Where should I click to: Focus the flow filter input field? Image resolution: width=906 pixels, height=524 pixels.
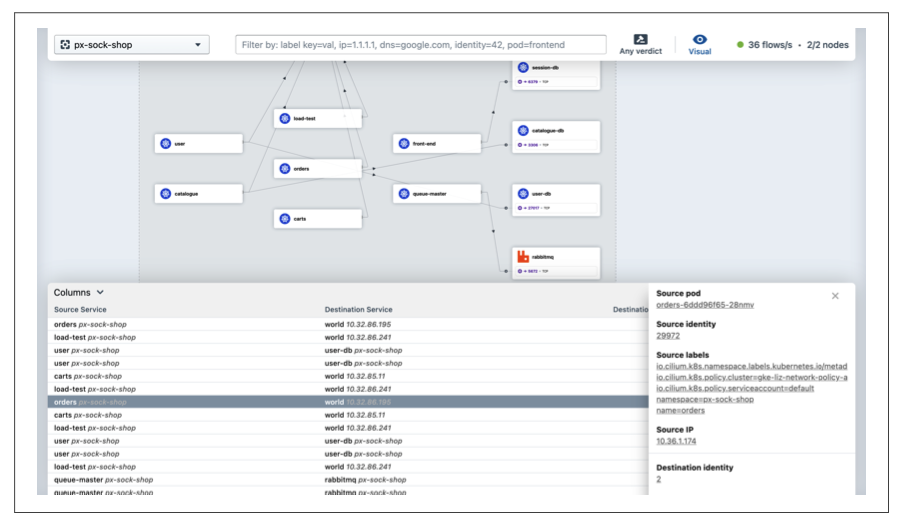[x=421, y=44]
